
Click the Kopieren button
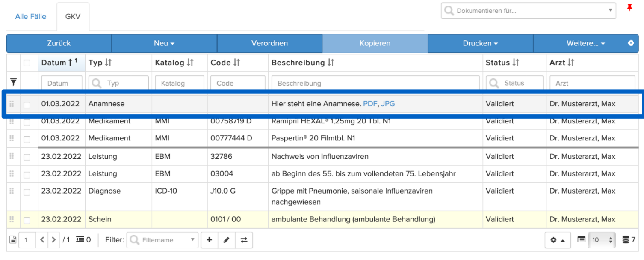pos(375,43)
